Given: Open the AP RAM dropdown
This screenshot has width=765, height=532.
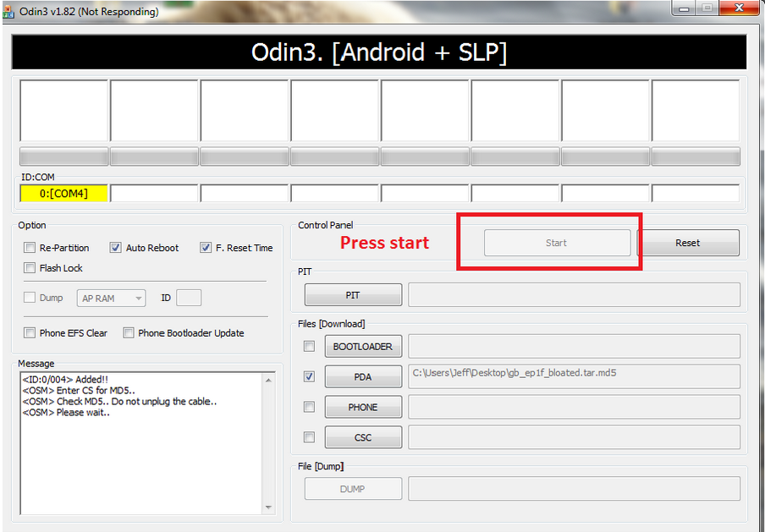Looking at the screenshot, I should [111, 298].
